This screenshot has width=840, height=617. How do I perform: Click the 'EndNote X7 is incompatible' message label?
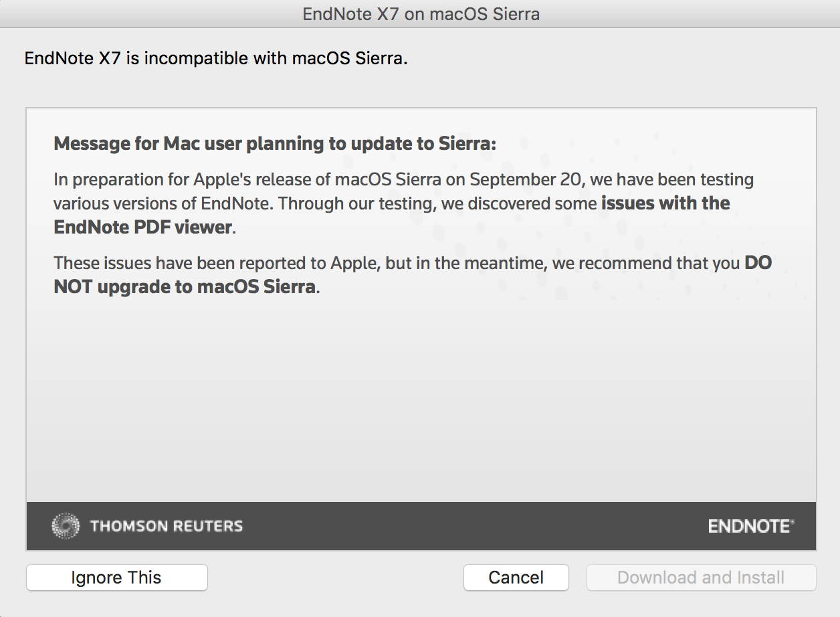pos(216,58)
